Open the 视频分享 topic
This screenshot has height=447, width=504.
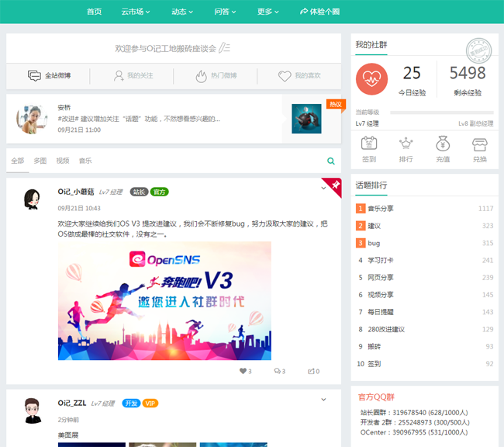[381, 295]
